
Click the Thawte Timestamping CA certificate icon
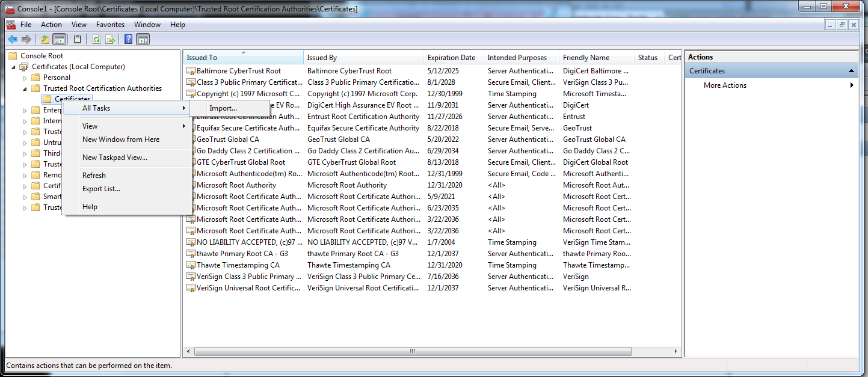(191, 265)
